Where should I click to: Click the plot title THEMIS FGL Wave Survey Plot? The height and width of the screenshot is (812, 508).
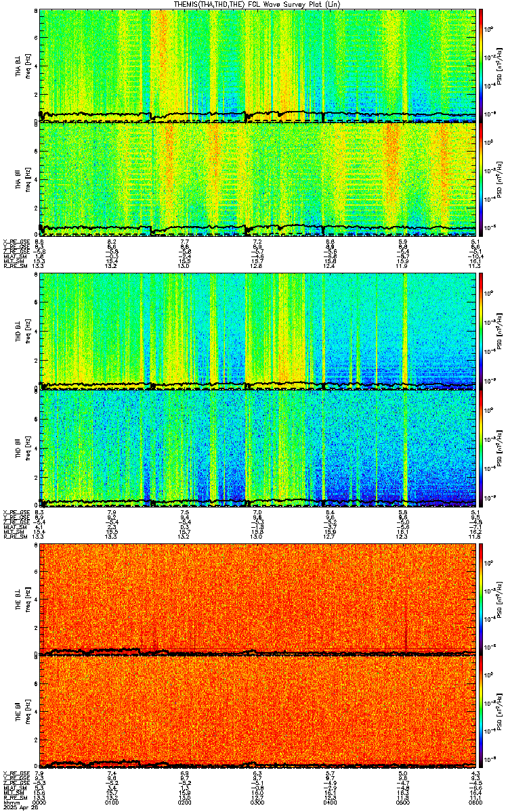tap(257, 4)
